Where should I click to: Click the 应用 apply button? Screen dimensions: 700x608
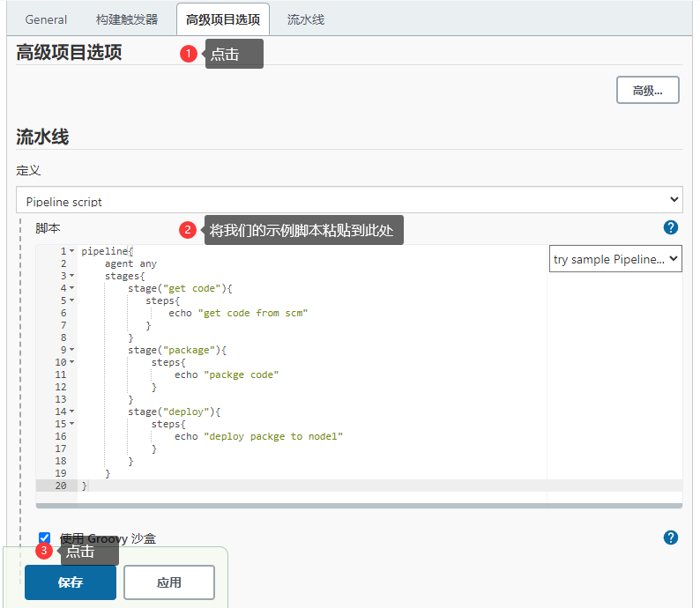[169, 582]
